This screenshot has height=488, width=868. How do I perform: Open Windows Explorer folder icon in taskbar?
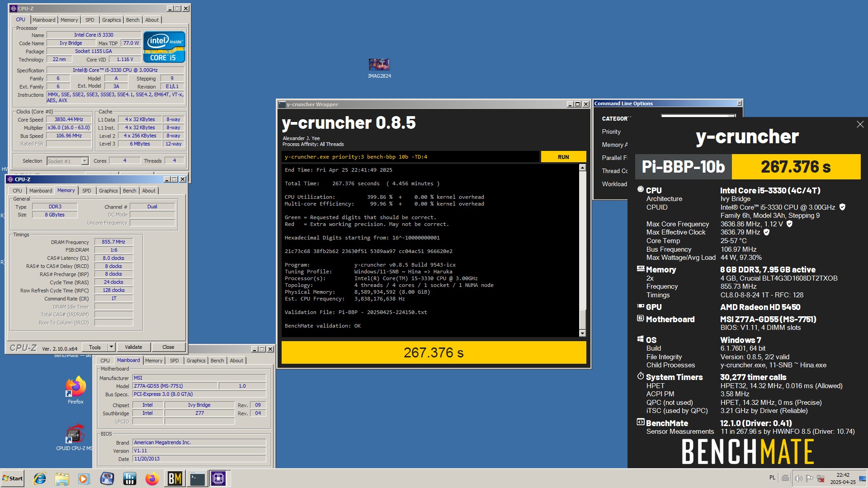click(x=62, y=479)
